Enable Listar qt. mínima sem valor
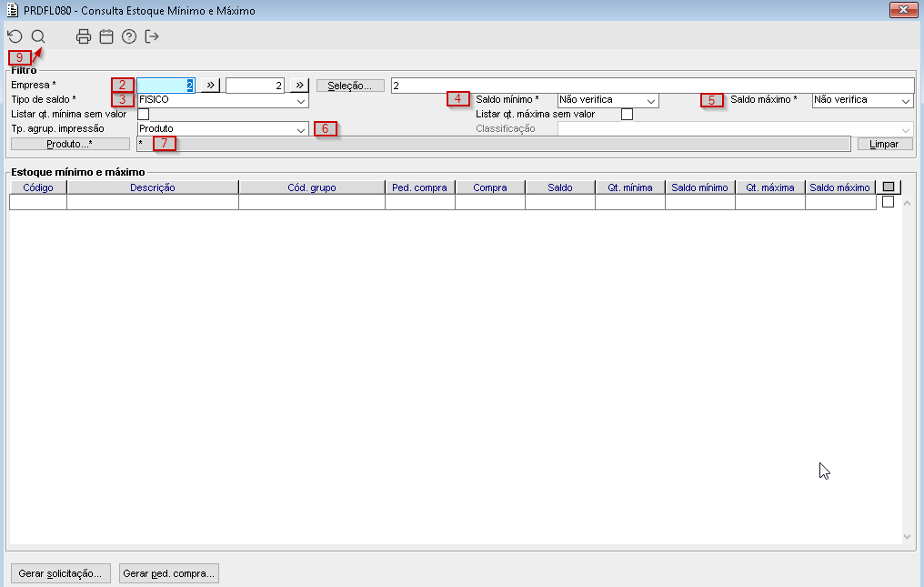 pos(143,114)
